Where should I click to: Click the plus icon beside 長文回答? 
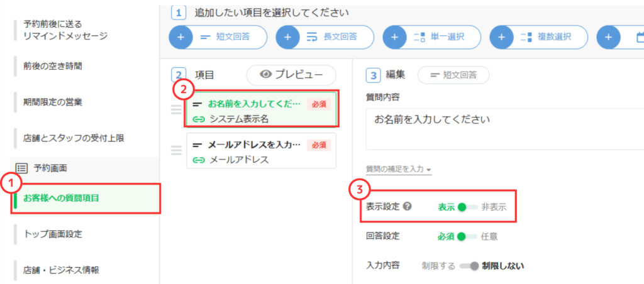click(287, 37)
